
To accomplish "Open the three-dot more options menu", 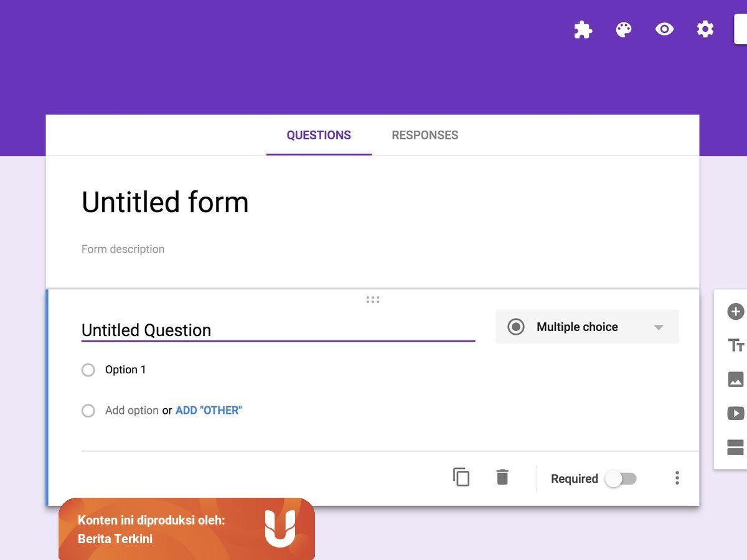I will [677, 478].
